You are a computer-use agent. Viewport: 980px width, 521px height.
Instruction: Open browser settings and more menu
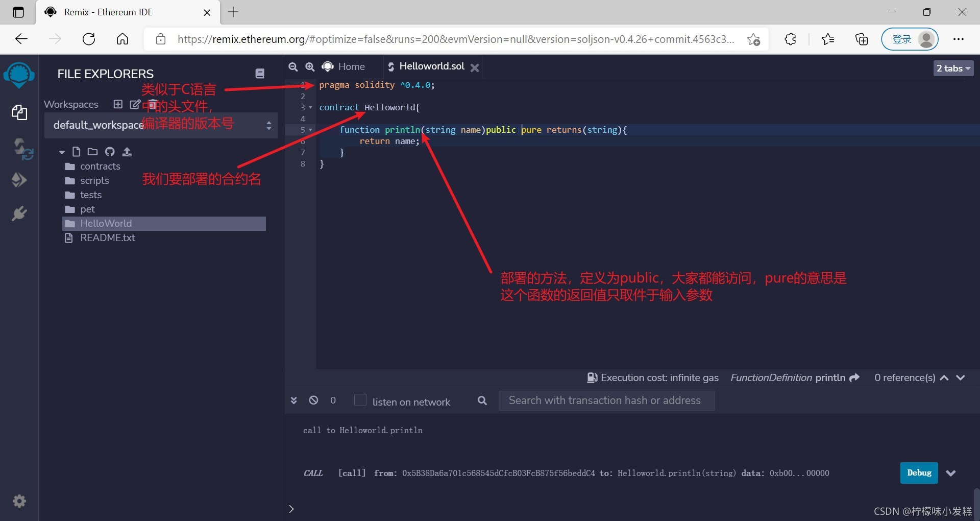tap(959, 39)
